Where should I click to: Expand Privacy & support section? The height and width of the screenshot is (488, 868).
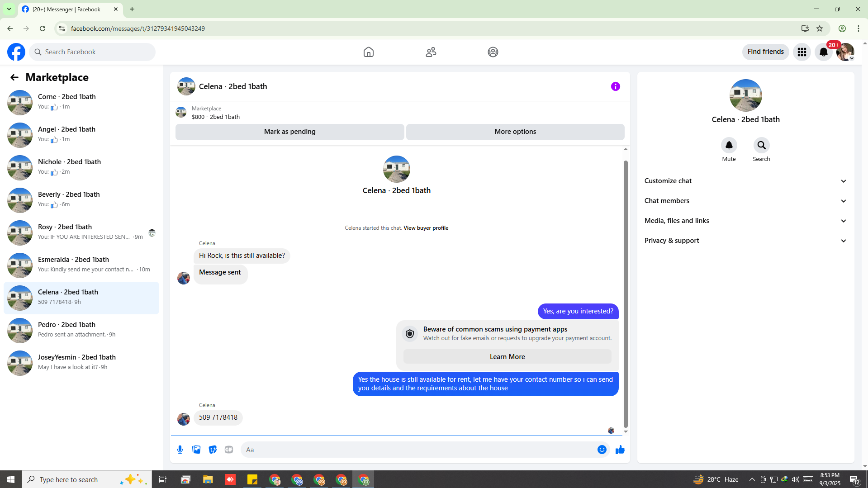745,241
